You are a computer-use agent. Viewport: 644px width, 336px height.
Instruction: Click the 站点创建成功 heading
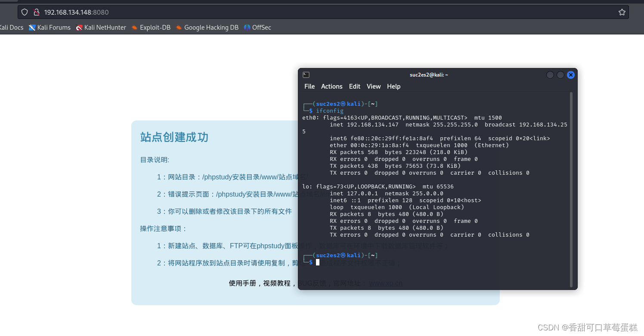[174, 137]
